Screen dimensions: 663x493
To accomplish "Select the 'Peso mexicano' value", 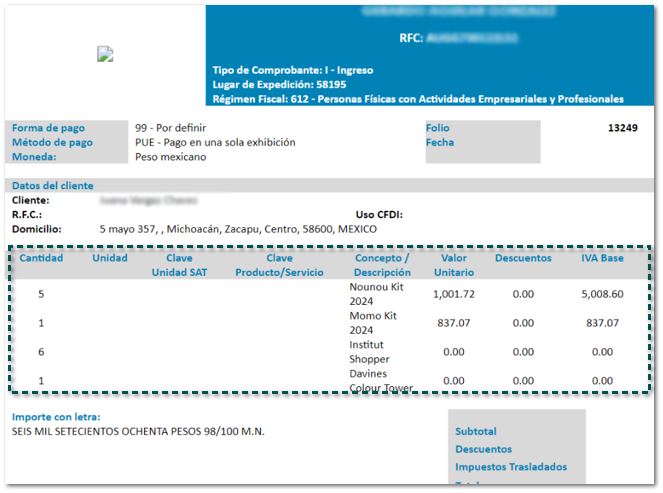I will [x=170, y=157].
